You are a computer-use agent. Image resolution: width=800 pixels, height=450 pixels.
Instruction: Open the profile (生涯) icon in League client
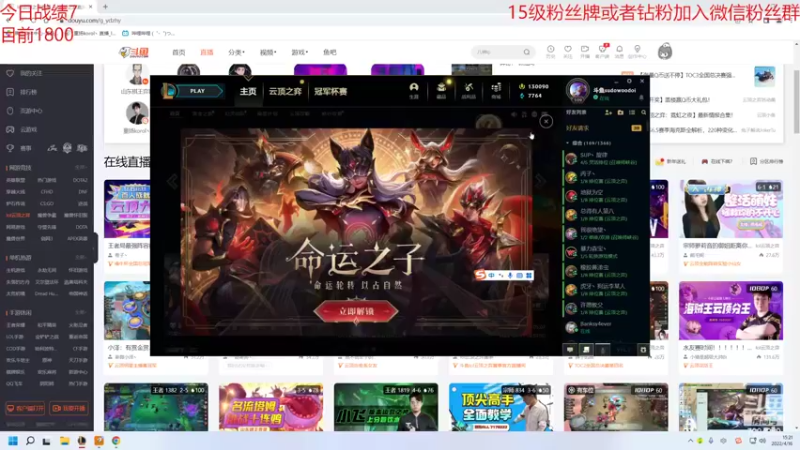coord(414,90)
